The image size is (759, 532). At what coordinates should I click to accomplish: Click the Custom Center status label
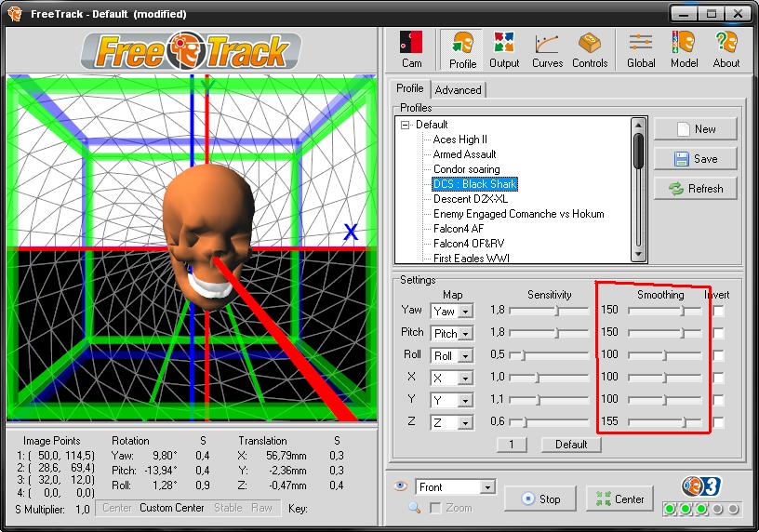pos(172,508)
